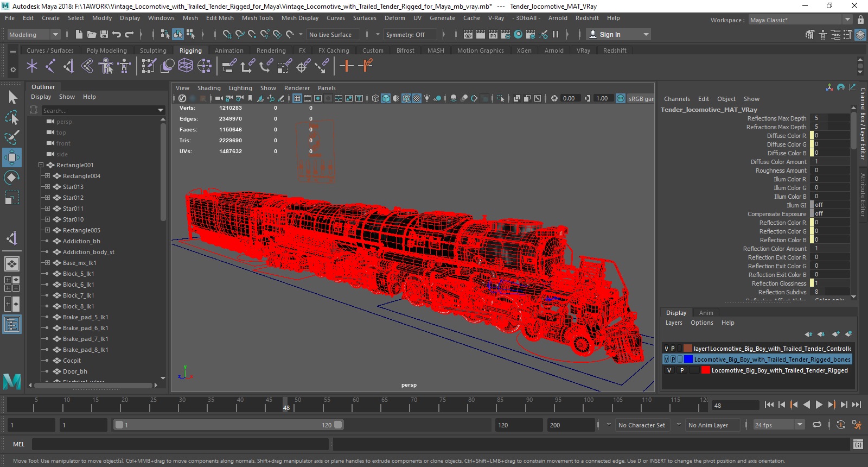Click the Set Key plus shelf icon
Image resolution: width=868 pixels, height=467 pixels.
[346, 66]
